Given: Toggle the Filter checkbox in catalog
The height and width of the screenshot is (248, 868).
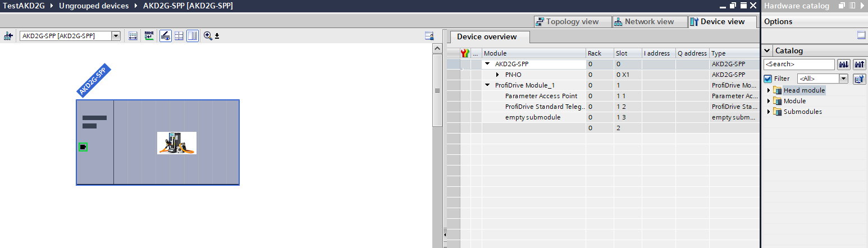Looking at the screenshot, I should click(x=768, y=79).
